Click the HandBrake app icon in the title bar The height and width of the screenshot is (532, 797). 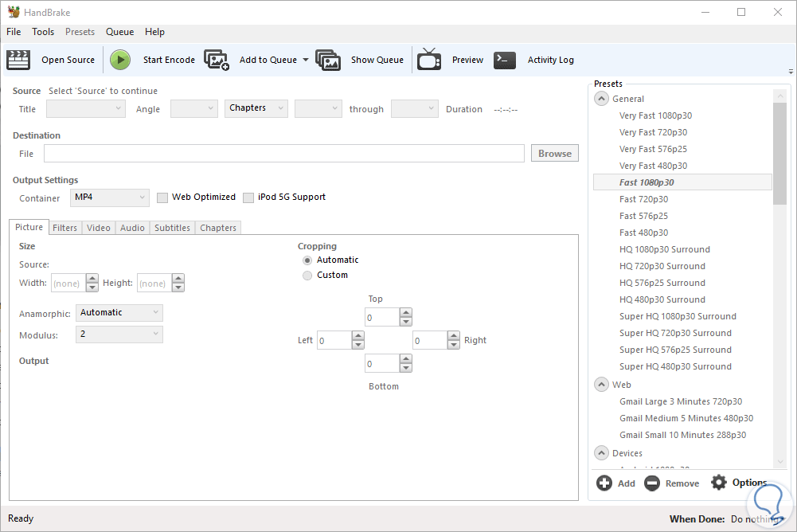(x=14, y=12)
